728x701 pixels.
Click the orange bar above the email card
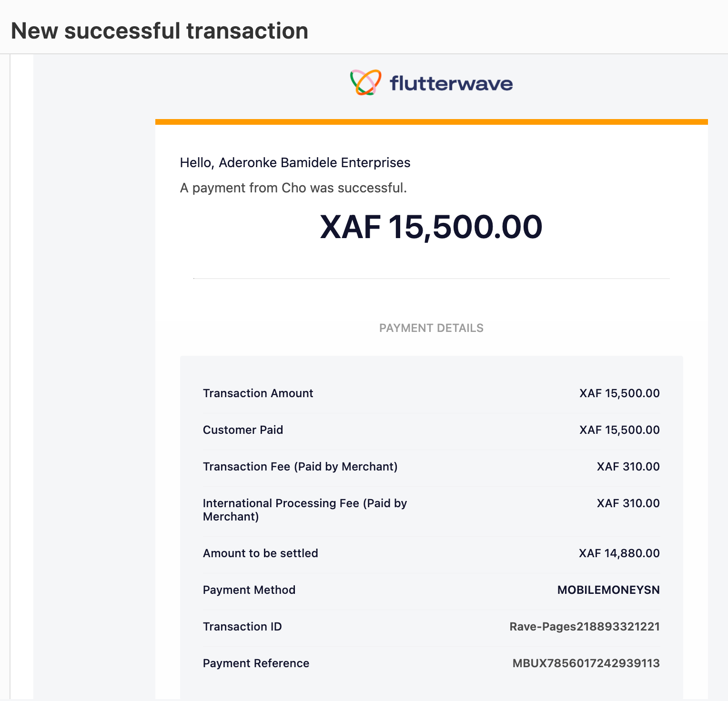click(431, 122)
